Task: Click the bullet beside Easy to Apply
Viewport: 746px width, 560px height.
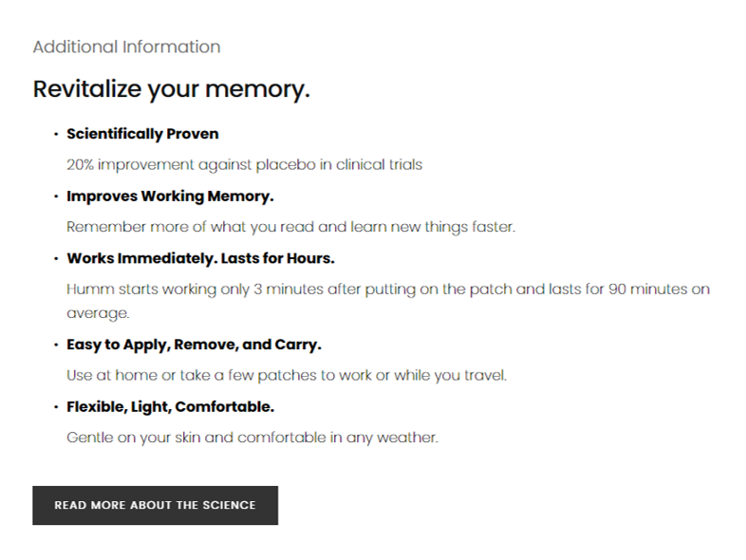Action: (x=56, y=345)
